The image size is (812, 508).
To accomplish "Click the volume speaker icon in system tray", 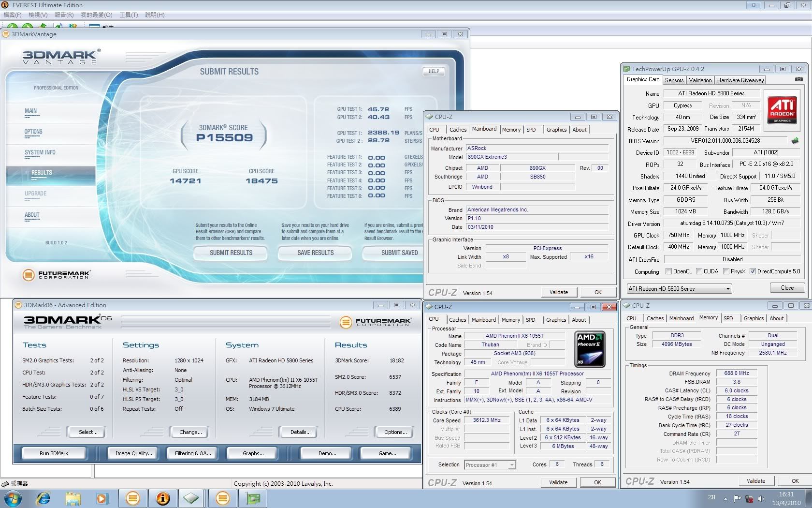I will click(x=761, y=499).
